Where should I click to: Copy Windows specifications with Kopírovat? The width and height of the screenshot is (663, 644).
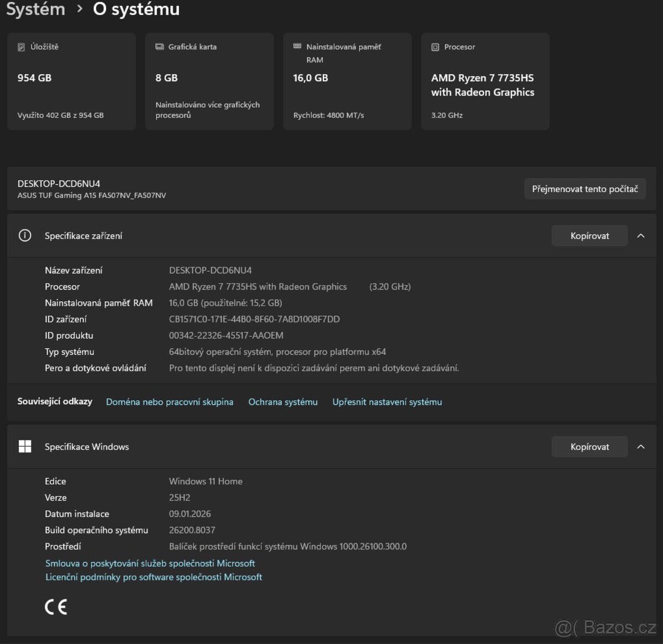pos(590,447)
